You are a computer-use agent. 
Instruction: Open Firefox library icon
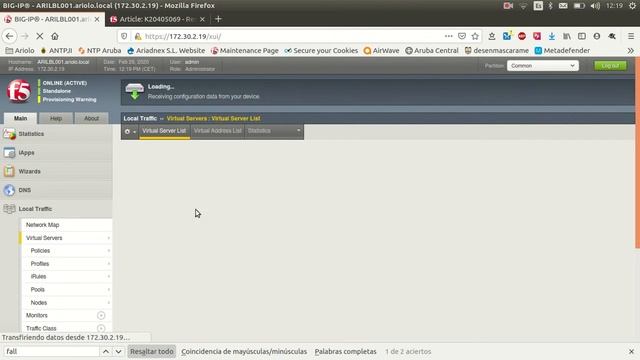(x=567, y=36)
